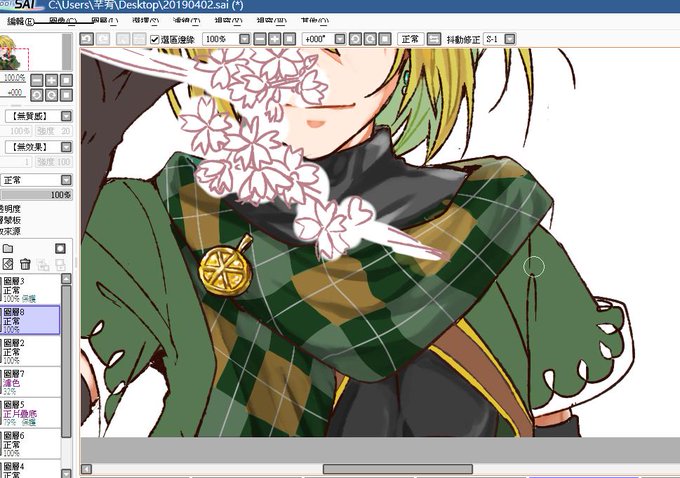Click layer opacity 100% slider
This screenshot has height=478, width=680.
[36, 195]
